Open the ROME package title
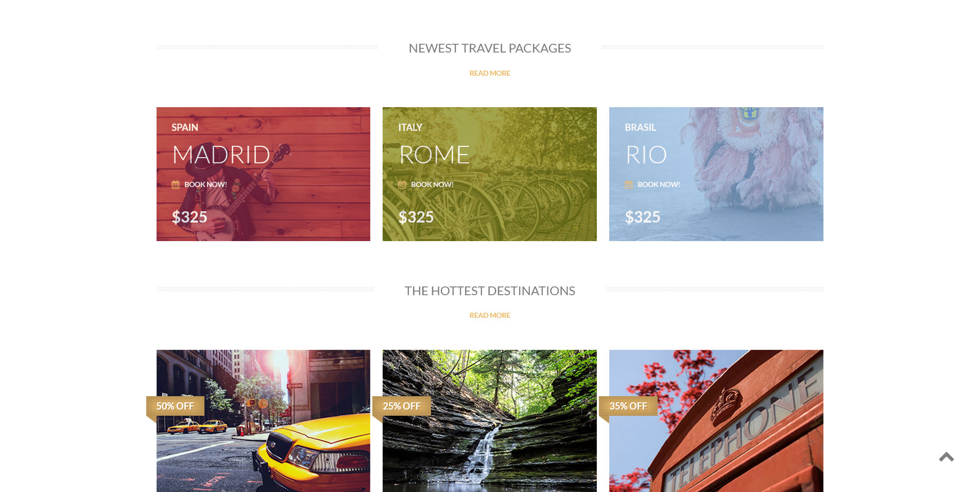980x492 pixels. tap(434, 155)
